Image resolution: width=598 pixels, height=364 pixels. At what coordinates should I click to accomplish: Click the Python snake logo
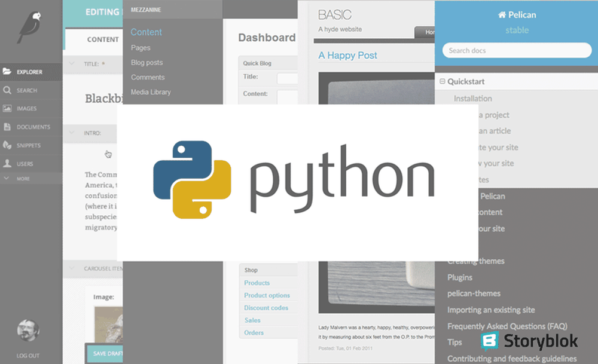[x=192, y=179]
